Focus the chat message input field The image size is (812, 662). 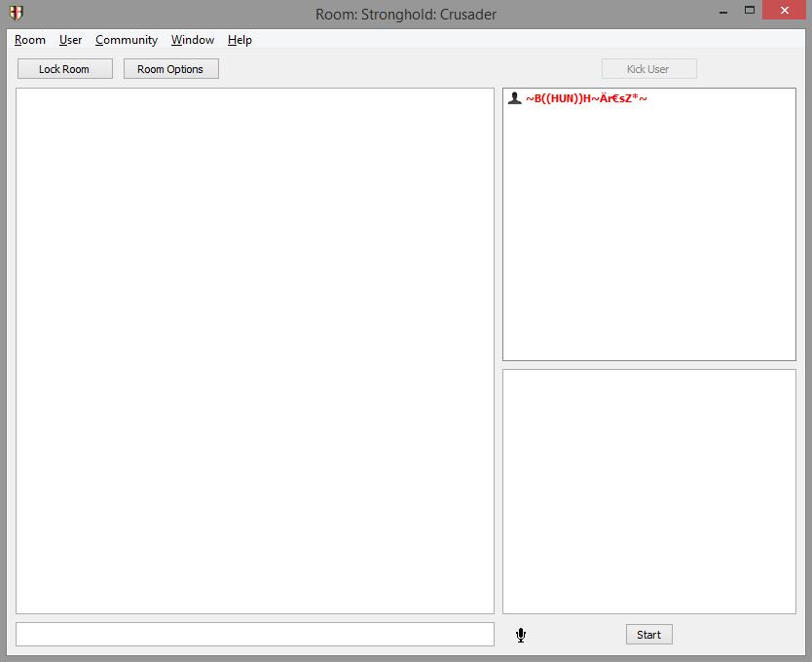(255, 635)
